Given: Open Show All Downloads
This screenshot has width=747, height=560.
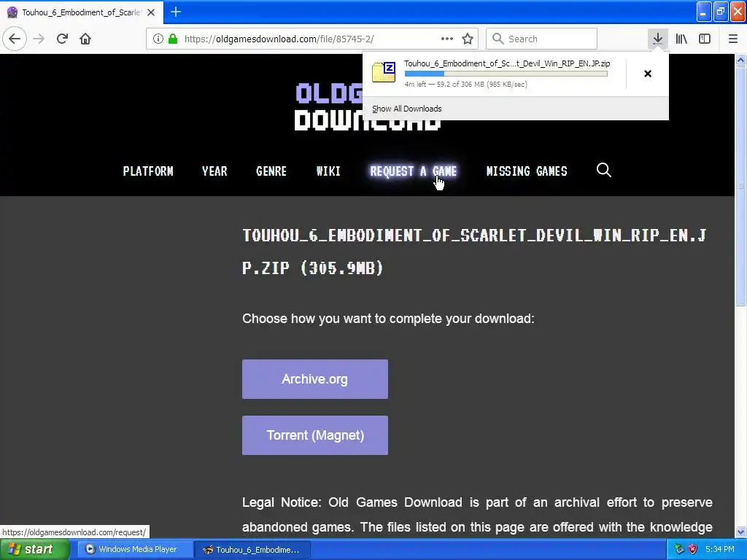Looking at the screenshot, I should pyautogui.click(x=407, y=109).
